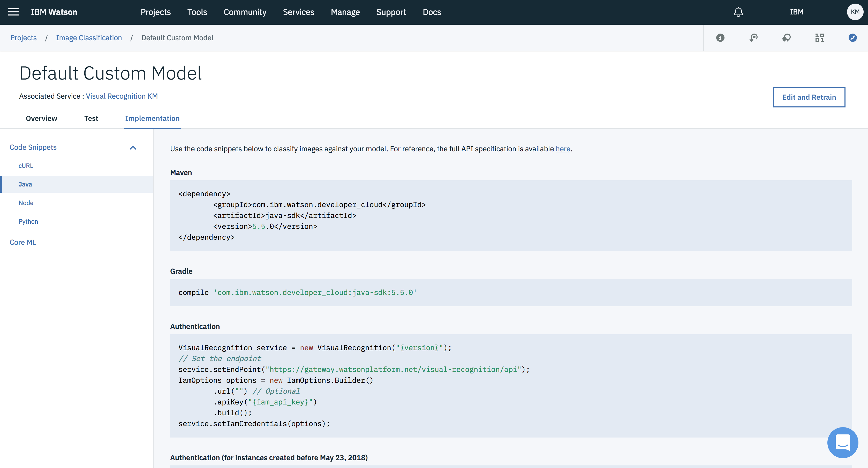Click the binary data 1001 icon
The height and width of the screenshot is (468, 868).
click(x=819, y=38)
